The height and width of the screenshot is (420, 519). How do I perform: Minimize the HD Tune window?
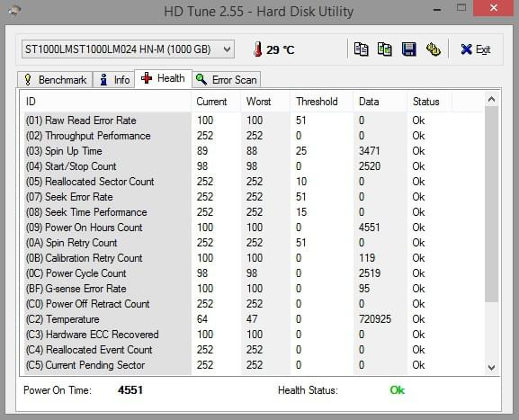click(x=437, y=10)
